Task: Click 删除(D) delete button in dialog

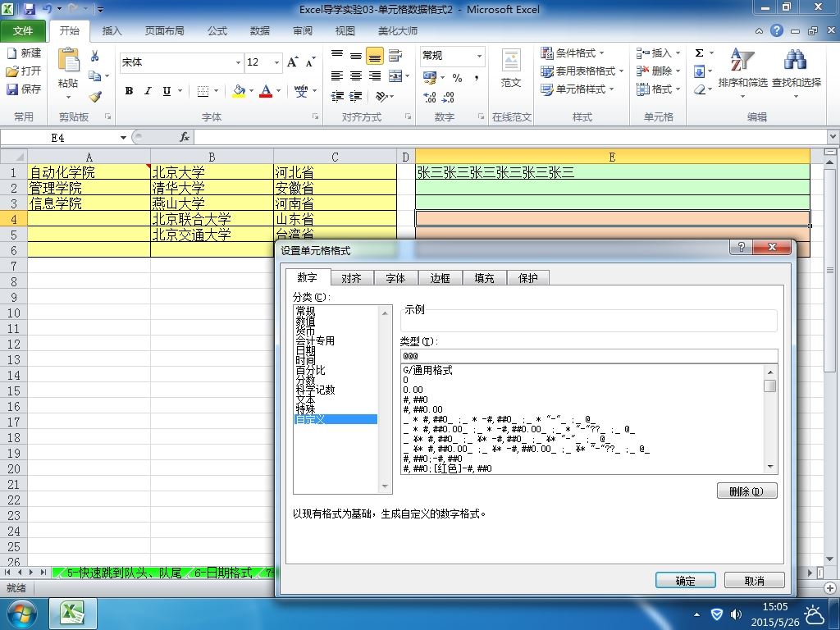Action: [x=746, y=491]
